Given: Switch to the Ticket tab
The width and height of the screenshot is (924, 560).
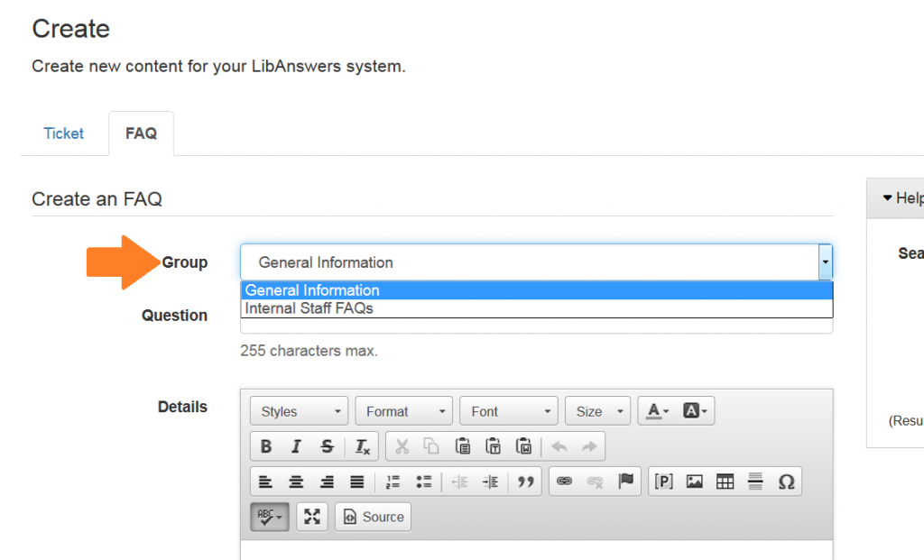Looking at the screenshot, I should [63, 133].
